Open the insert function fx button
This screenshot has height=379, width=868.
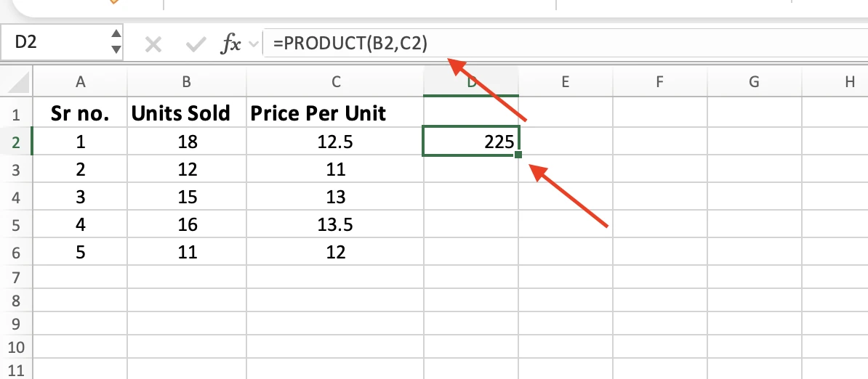click(x=230, y=44)
